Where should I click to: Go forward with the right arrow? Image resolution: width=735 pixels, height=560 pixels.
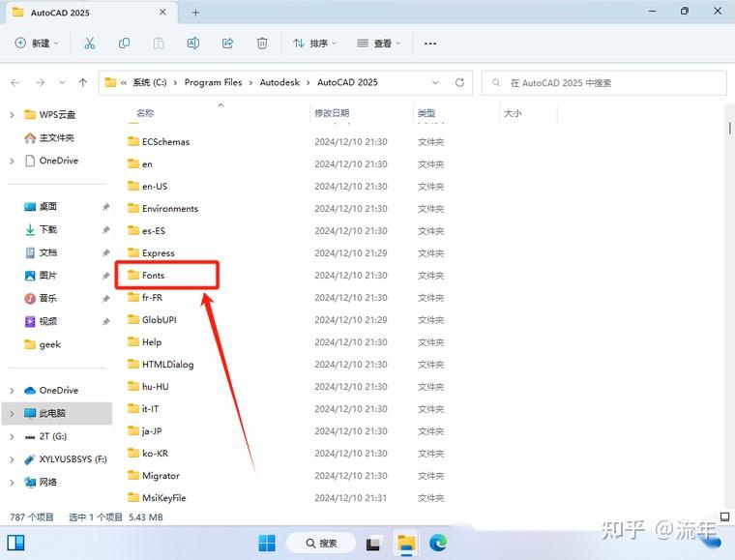pos(41,83)
